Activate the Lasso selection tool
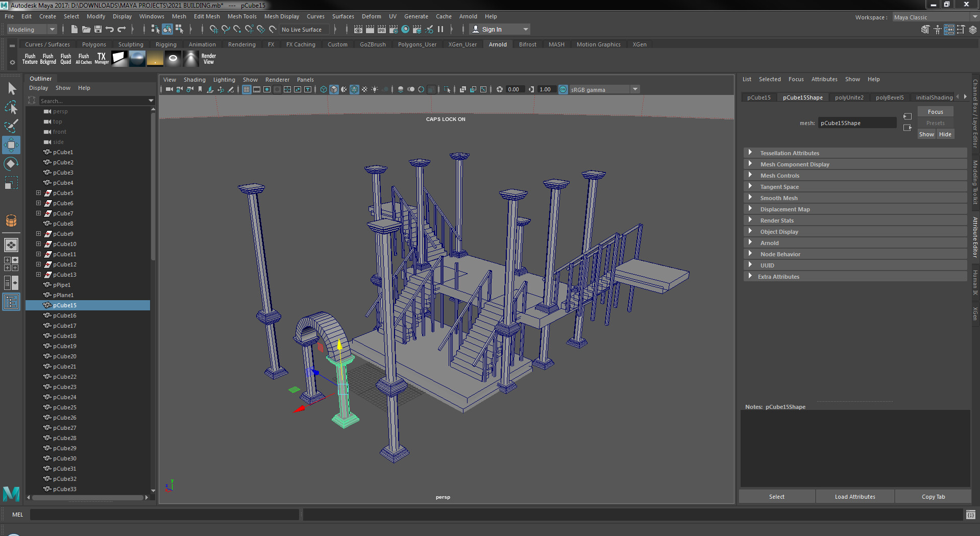 coord(11,108)
